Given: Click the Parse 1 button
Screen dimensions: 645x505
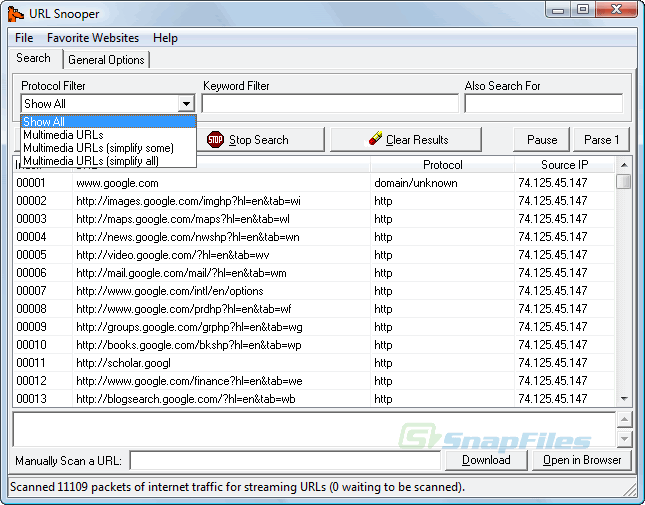Looking at the screenshot, I should coord(601,140).
